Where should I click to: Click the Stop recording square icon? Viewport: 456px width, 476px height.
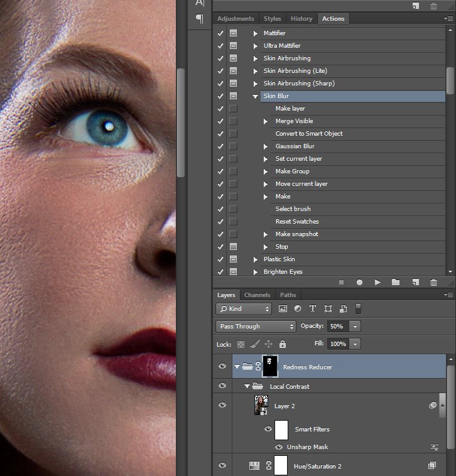coord(341,283)
